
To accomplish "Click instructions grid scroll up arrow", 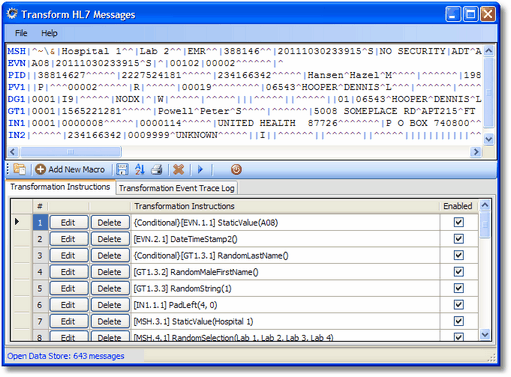I will point(485,205).
